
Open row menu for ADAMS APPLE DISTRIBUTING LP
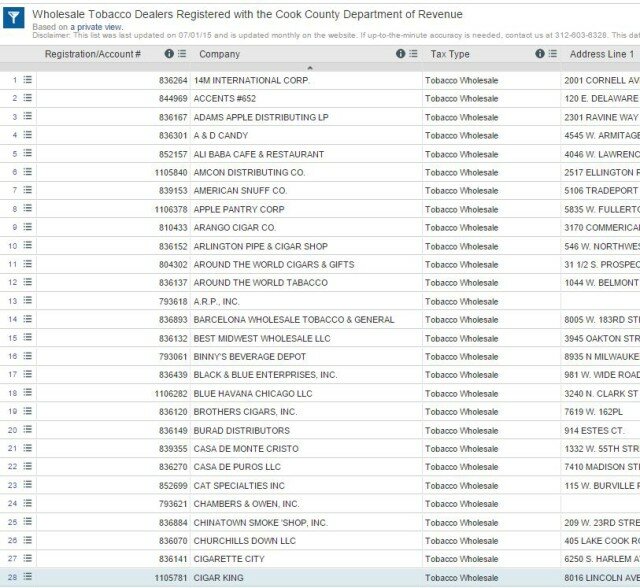click(27, 116)
